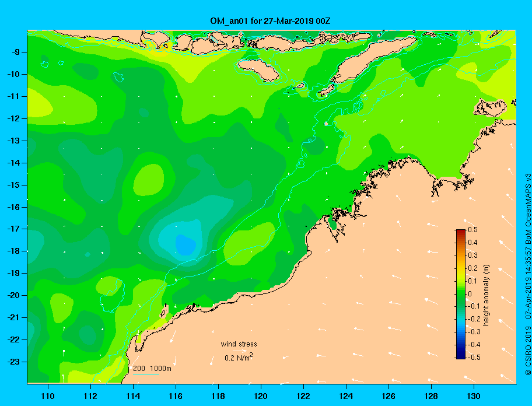Click the "-0.3" colorbar tick label
This screenshot has width=532, height=406.
(x=474, y=332)
